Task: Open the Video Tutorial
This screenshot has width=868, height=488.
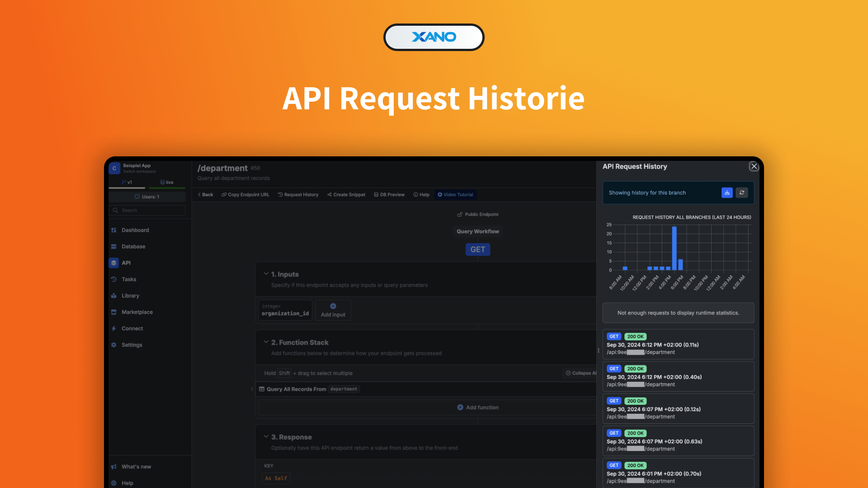Action: (456, 195)
